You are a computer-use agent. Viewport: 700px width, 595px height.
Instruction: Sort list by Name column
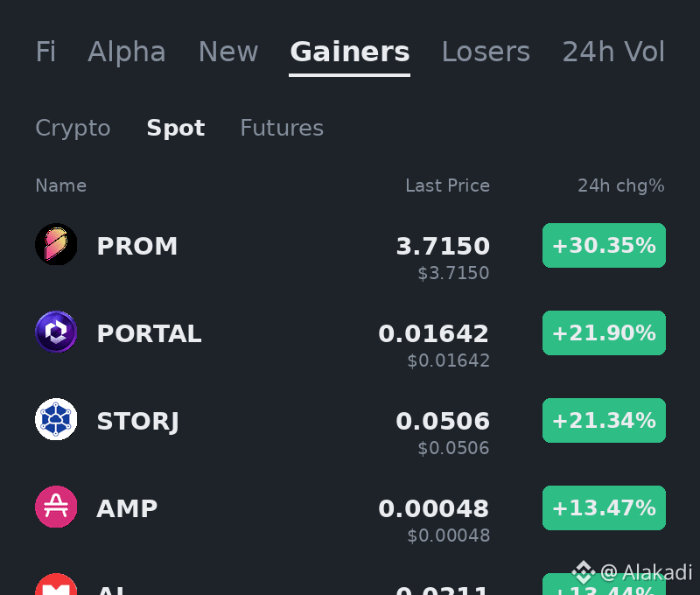(61, 185)
